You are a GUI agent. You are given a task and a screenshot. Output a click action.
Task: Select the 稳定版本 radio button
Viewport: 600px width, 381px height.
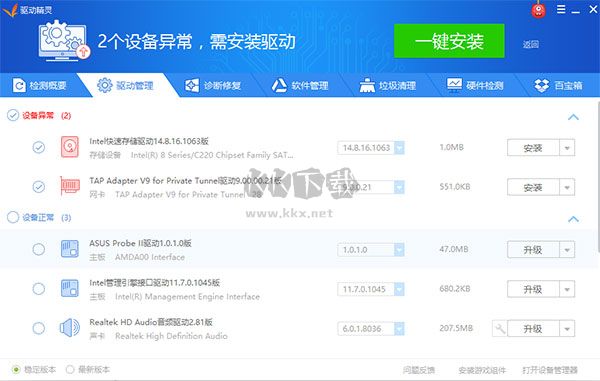pyautogui.click(x=16, y=370)
